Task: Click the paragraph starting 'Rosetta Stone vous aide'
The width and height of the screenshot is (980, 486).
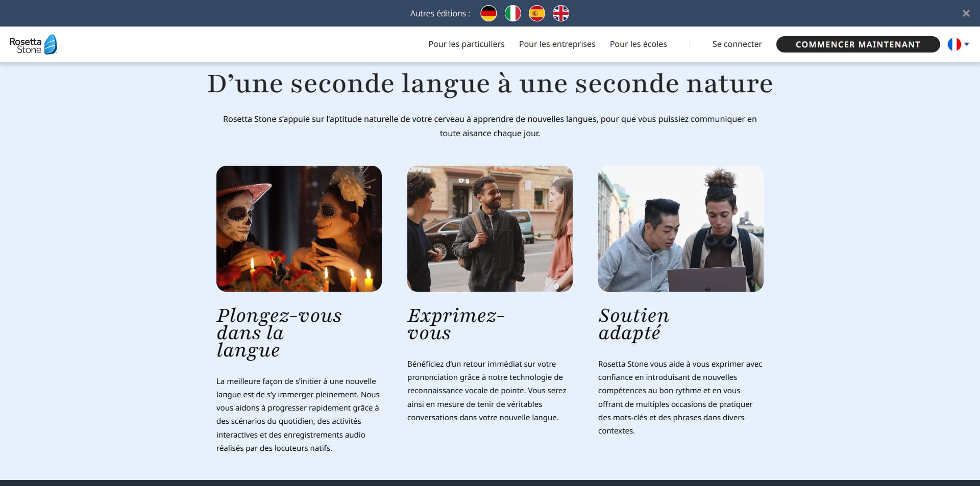Action: [x=680, y=397]
